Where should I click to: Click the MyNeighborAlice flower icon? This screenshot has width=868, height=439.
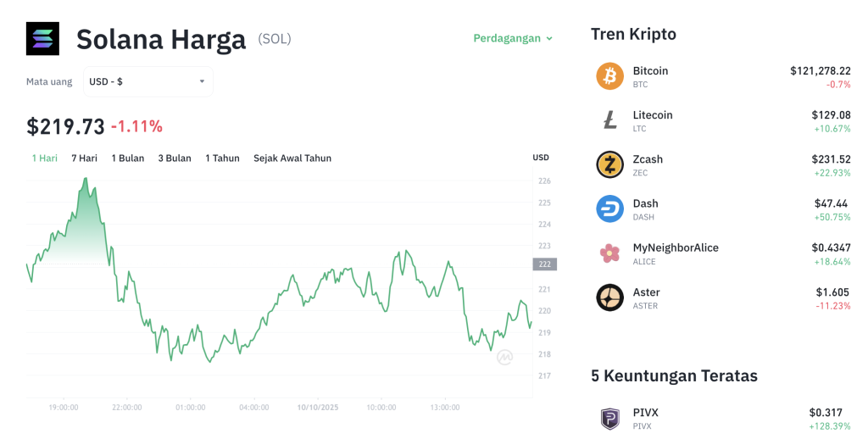tap(609, 253)
